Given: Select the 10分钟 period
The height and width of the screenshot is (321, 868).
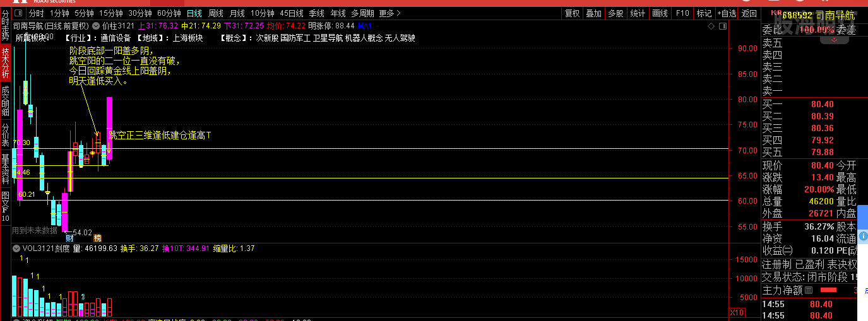Looking at the screenshot, I should [x=262, y=13].
